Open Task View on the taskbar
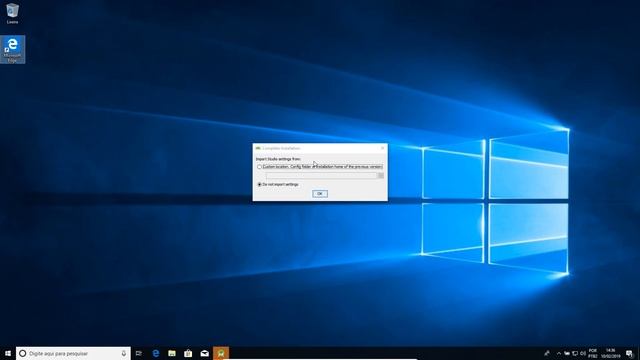The width and height of the screenshot is (640, 360). pyautogui.click(x=139, y=353)
